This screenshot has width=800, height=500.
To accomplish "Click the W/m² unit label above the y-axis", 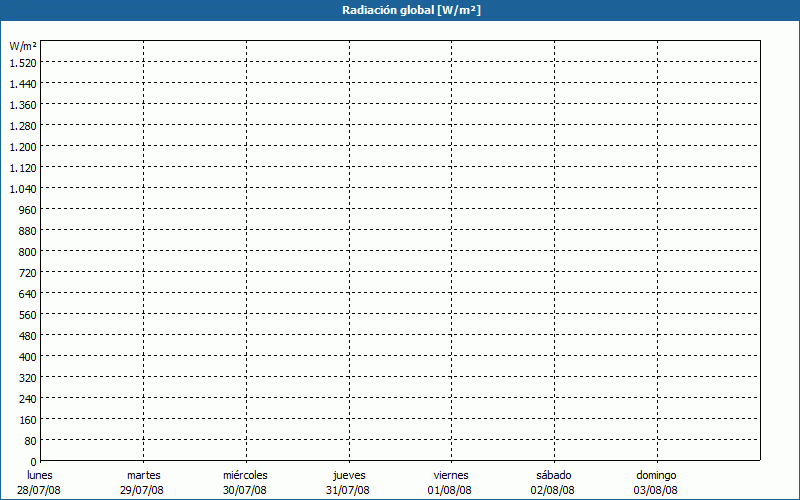I will pos(23,46).
